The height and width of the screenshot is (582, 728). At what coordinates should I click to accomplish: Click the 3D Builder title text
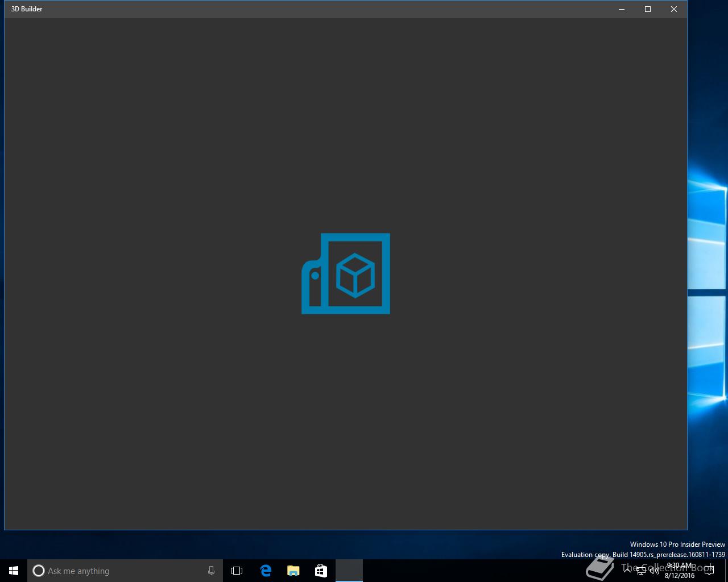coord(27,9)
